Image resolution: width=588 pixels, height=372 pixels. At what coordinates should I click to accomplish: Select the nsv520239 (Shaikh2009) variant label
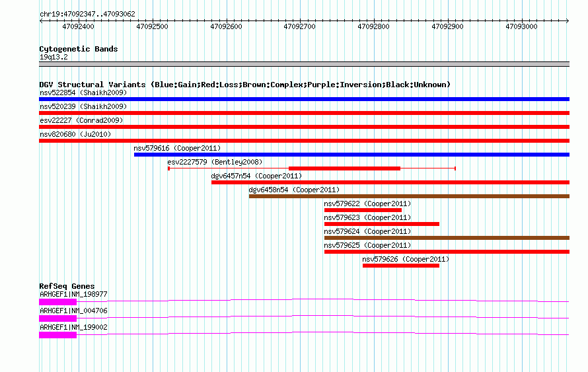pos(83,106)
